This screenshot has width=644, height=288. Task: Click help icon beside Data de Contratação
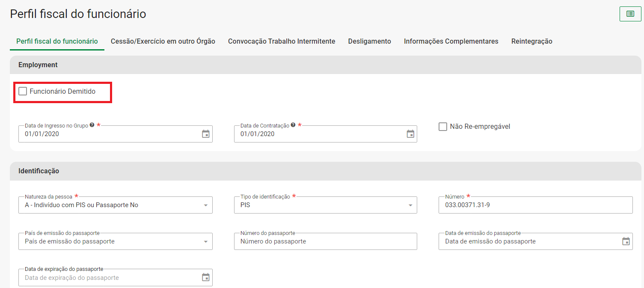(293, 125)
